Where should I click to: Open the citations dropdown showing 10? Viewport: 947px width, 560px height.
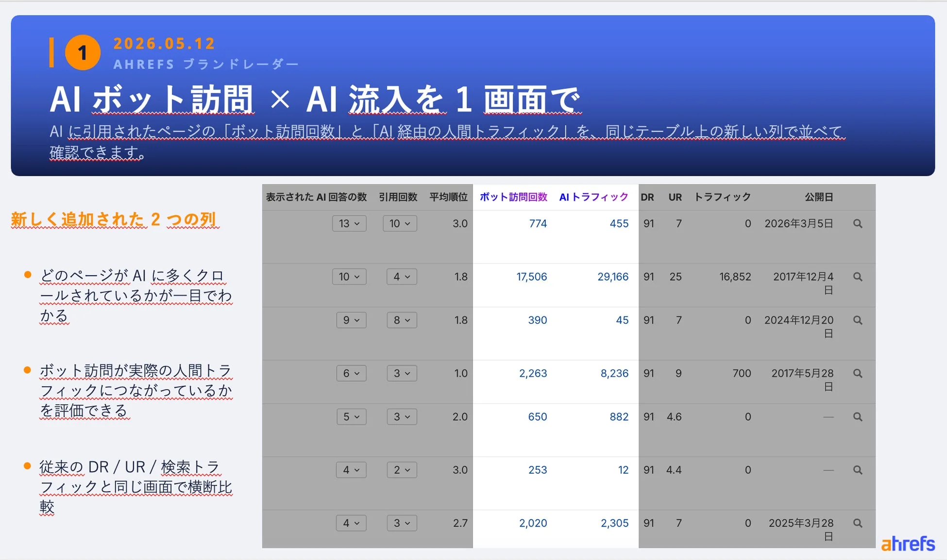pos(400,224)
